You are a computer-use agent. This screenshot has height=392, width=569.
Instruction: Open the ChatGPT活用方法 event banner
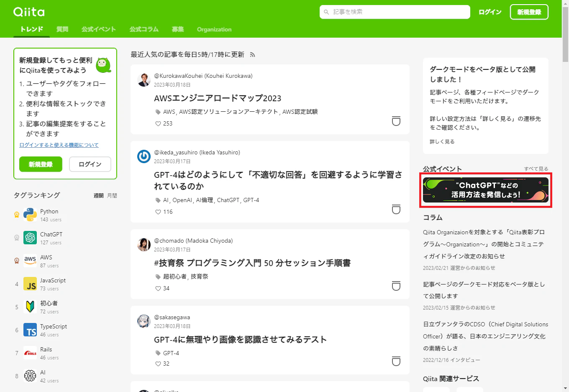click(x=486, y=190)
